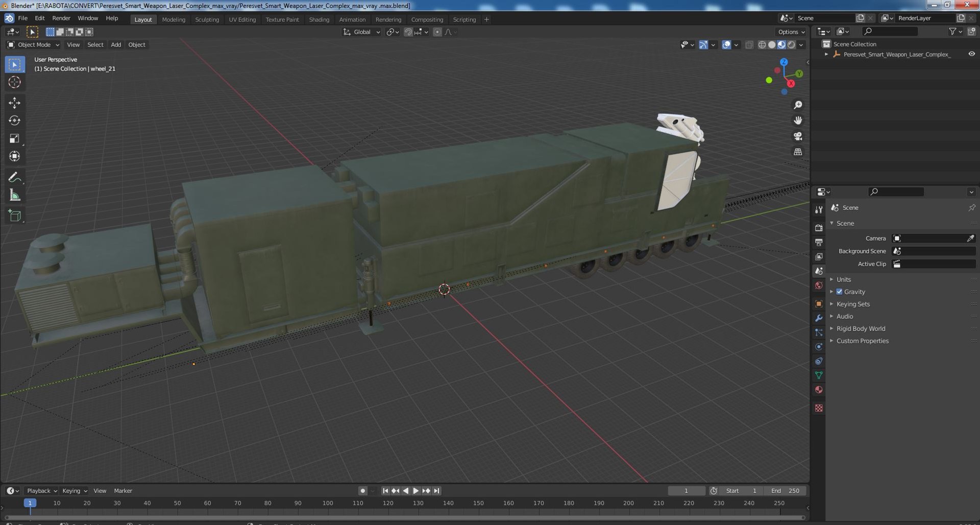
Task: Open the World properties tab
Action: (x=819, y=285)
